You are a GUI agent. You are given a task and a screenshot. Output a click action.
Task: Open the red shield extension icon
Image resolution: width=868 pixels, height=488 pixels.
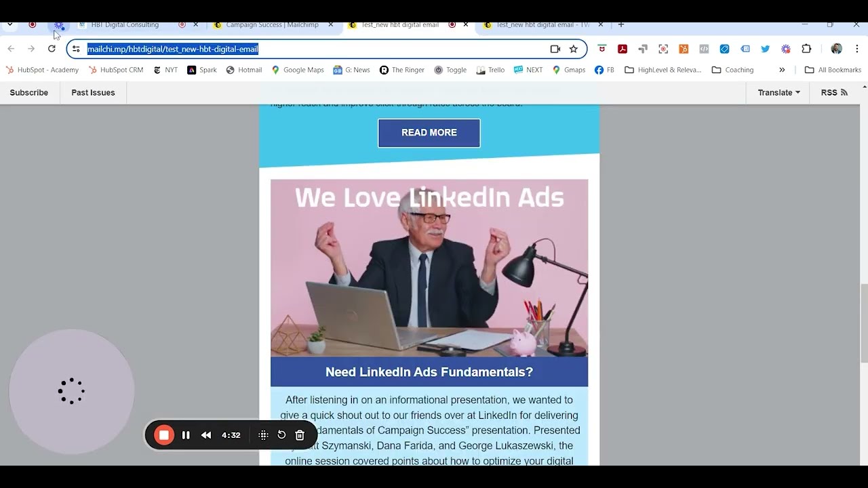[602, 49]
